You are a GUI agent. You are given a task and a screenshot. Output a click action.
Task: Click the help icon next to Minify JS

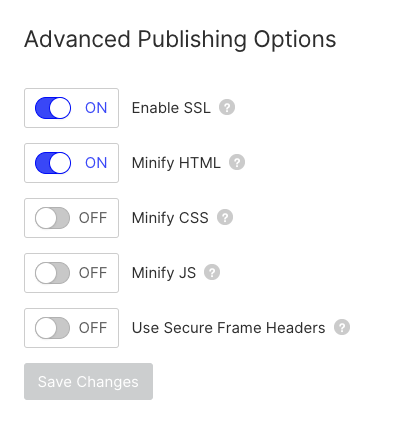click(212, 273)
